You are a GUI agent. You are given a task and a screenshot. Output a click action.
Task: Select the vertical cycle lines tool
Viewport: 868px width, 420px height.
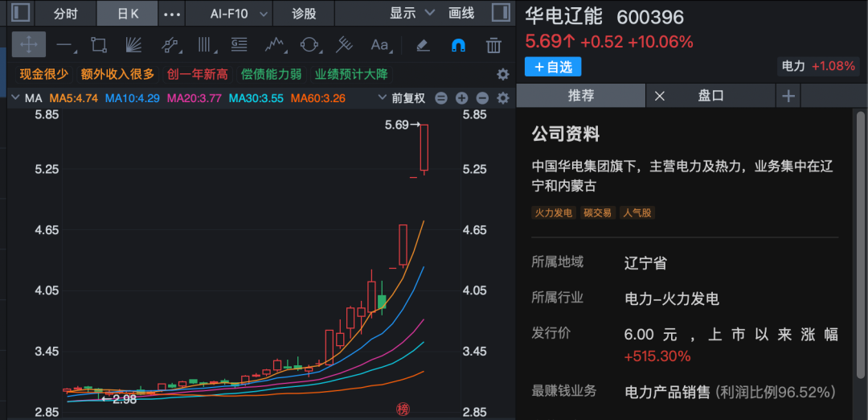click(x=206, y=45)
